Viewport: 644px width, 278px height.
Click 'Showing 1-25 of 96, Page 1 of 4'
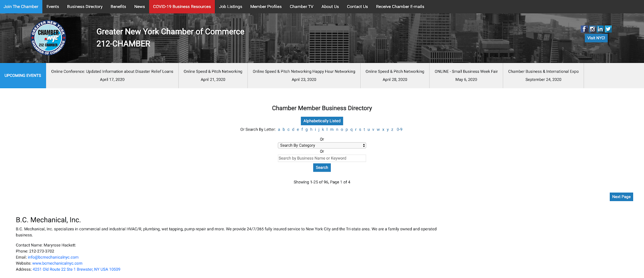(322, 182)
